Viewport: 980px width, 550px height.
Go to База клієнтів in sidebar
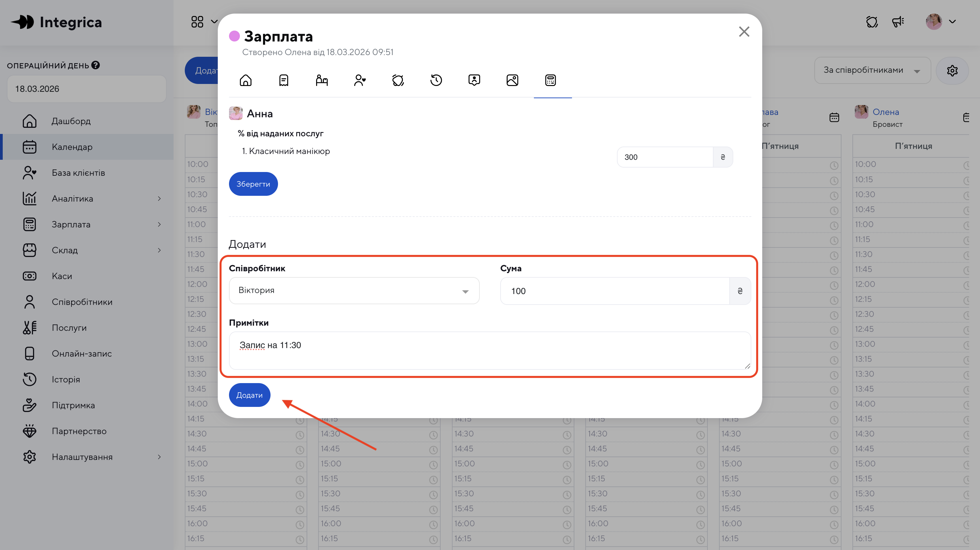(x=78, y=173)
